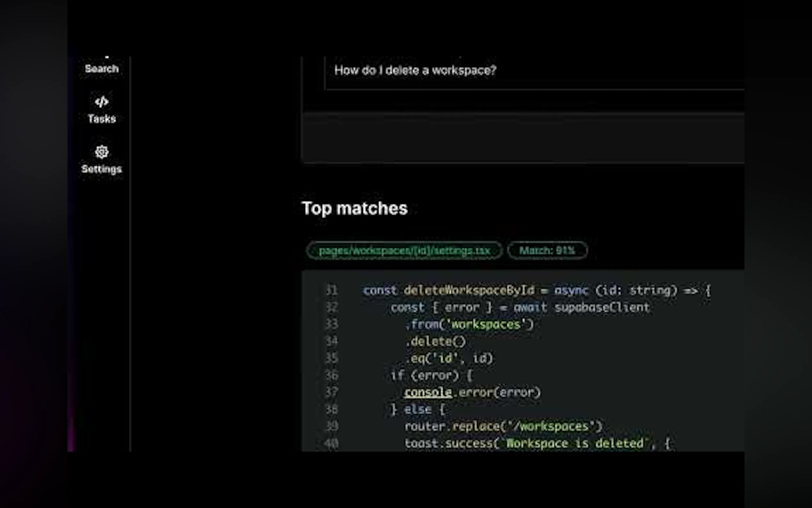This screenshot has width=812, height=508.
Task: Click line number 36 beside the if statement
Action: (332, 376)
